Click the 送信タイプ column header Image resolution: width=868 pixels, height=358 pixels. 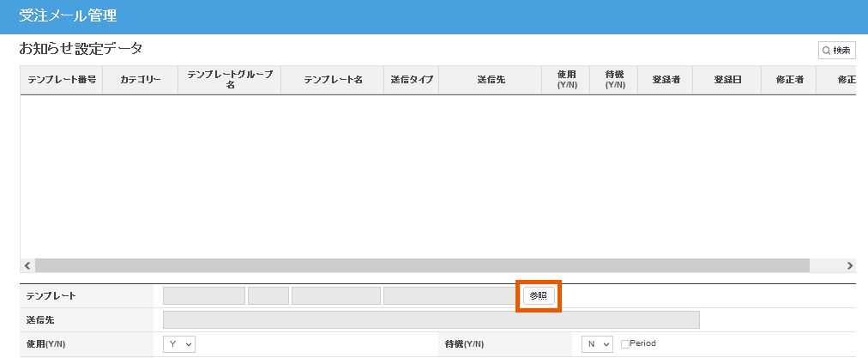[x=412, y=80]
